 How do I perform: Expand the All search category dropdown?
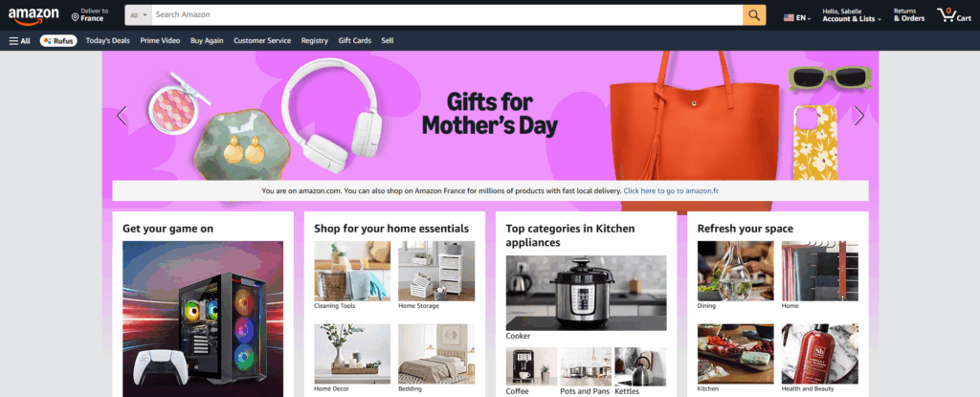[x=138, y=15]
